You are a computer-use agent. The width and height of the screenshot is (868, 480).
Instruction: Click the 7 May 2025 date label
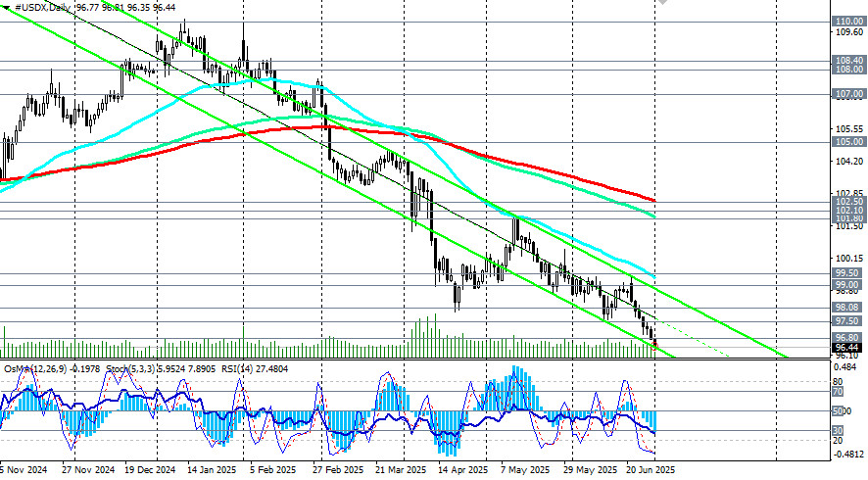click(x=525, y=470)
